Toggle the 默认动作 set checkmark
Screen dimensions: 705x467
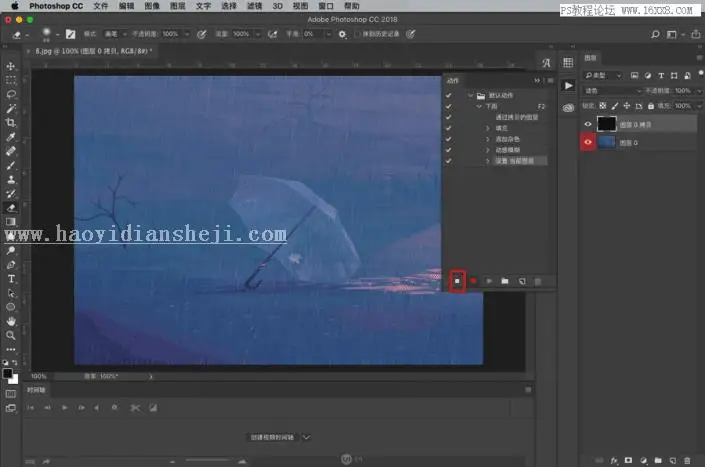[x=448, y=95]
